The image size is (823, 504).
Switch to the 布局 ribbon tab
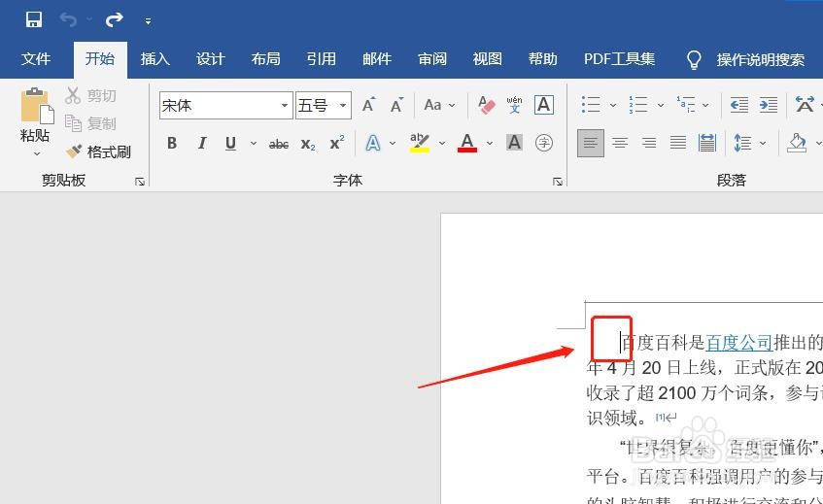click(265, 58)
